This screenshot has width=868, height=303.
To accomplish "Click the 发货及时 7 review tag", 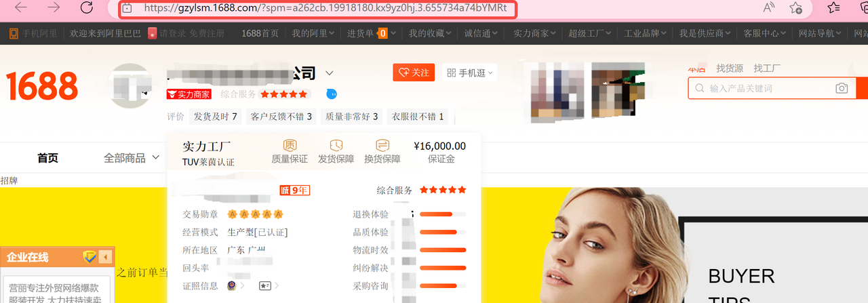I will 215,117.
